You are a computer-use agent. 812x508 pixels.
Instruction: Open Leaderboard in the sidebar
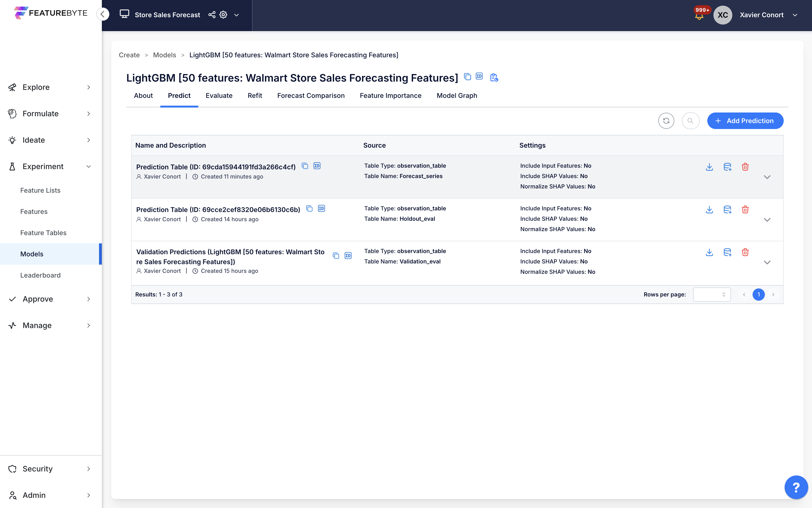click(x=40, y=275)
